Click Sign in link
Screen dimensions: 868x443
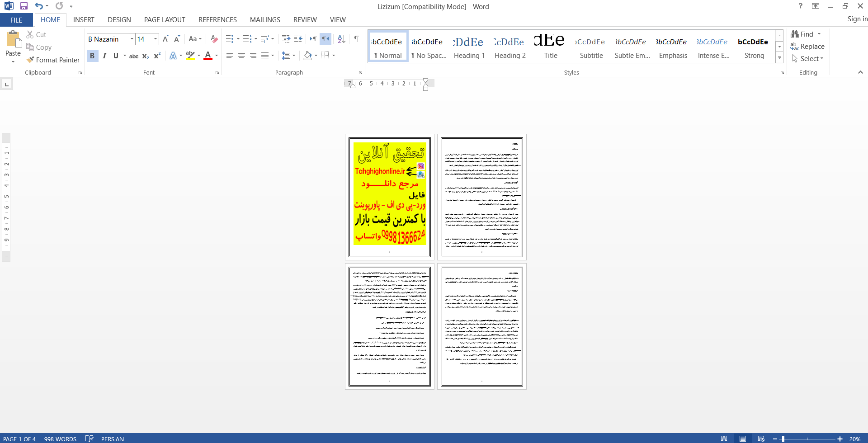point(857,19)
